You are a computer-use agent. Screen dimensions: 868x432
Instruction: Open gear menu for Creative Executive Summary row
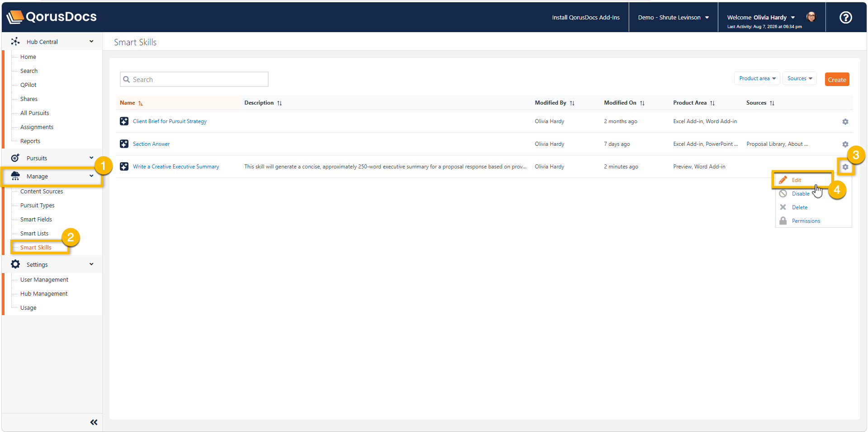coord(845,167)
